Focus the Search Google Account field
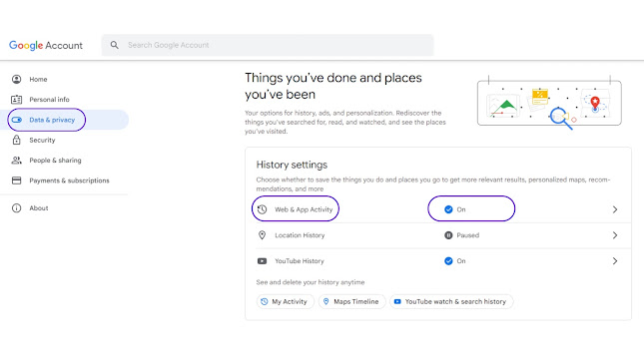Viewport: 644px width, 362px height. point(268,45)
